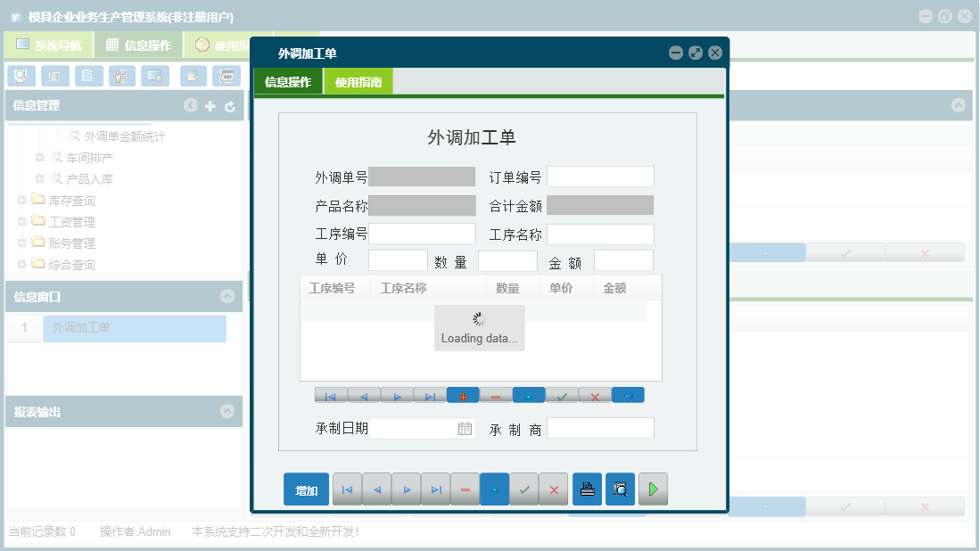This screenshot has height=551, width=980.
Task: Click the user computer icon in main toolbar
Action: (x=122, y=76)
